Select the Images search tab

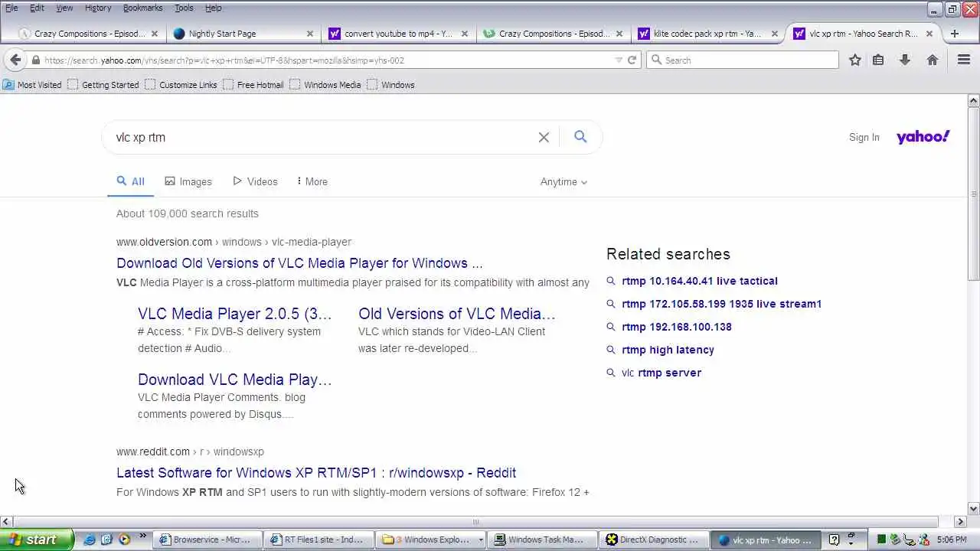click(188, 181)
